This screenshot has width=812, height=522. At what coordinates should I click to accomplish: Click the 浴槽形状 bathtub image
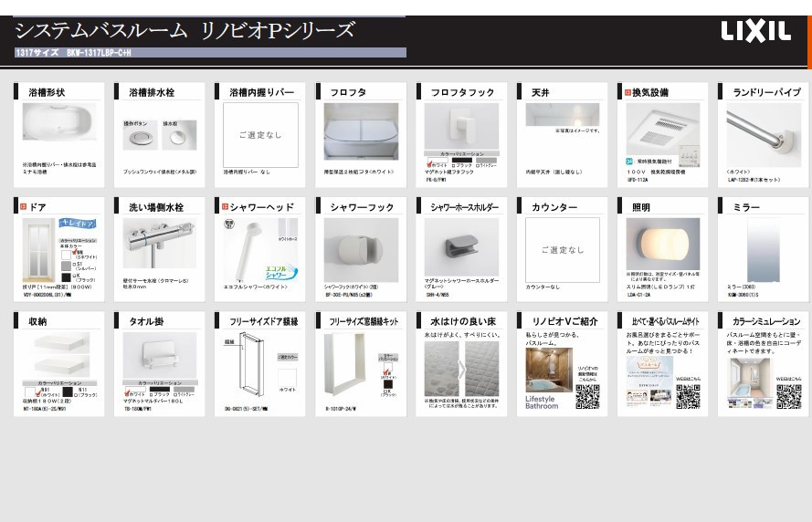[x=59, y=121]
